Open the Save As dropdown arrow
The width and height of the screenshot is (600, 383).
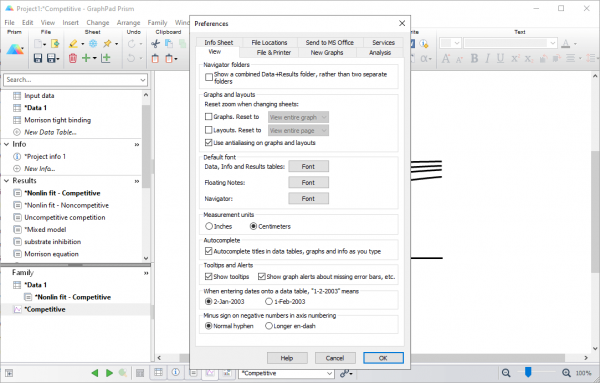pyautogui.click(x=58, y=59)
